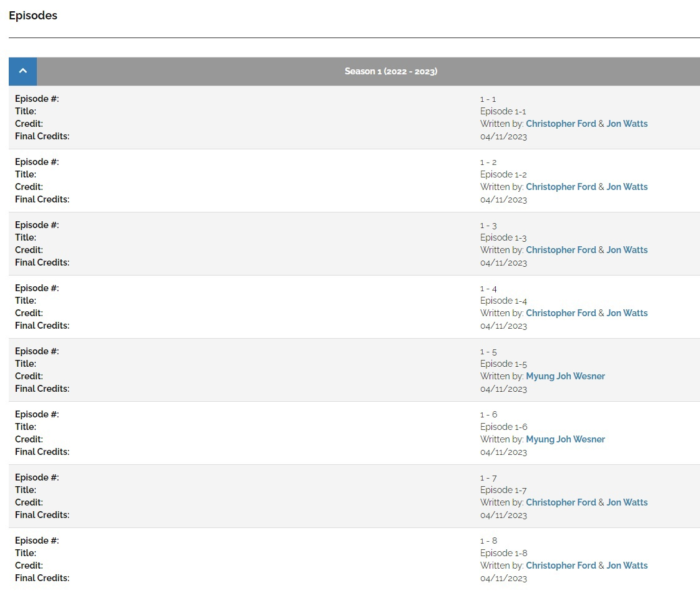This screenshot has width=700, height=608.
Task: Open Jon Watts link in episode 1-8
Action: [x=627, y=565]
